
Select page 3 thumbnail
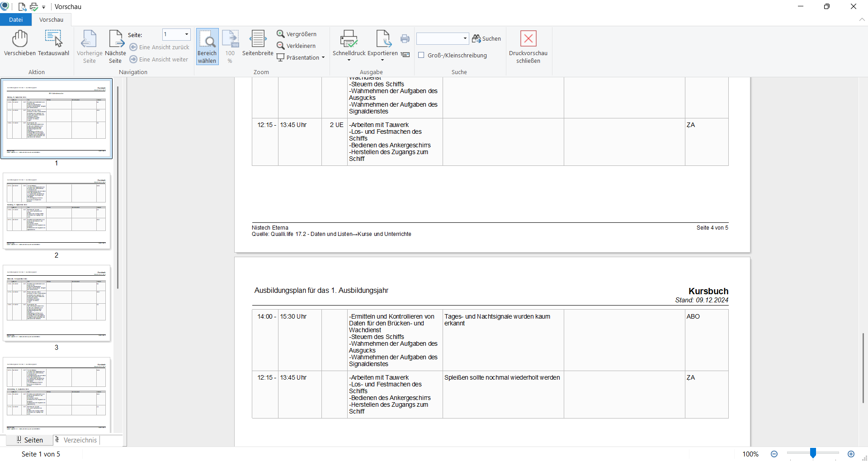[57, 303]
